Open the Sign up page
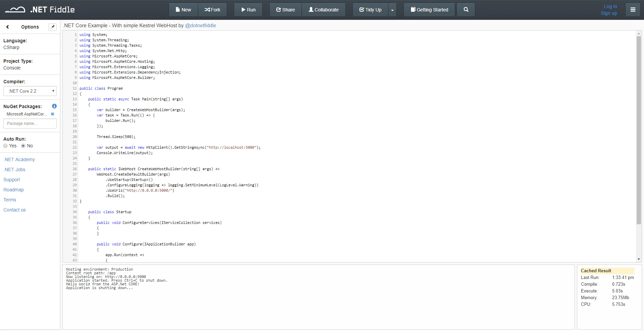Image resolution: width=644 pixels, height=331 pixels. 608,13
